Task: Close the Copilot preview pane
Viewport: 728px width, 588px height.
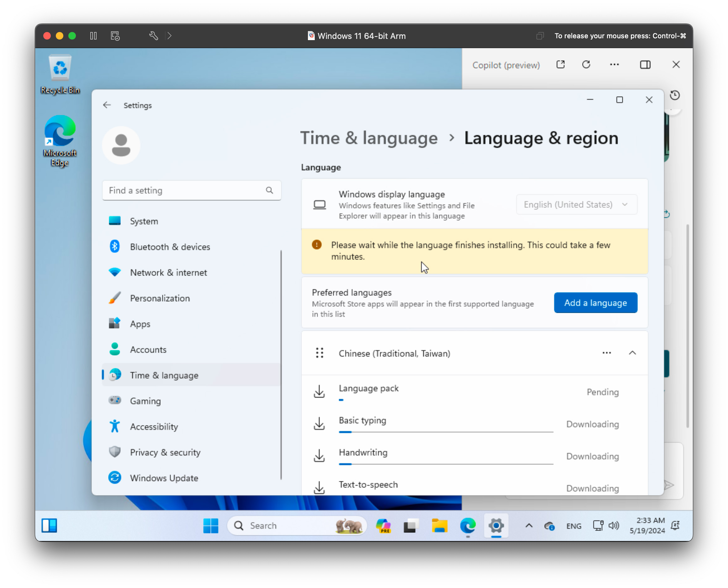Action: click(676, 65)
